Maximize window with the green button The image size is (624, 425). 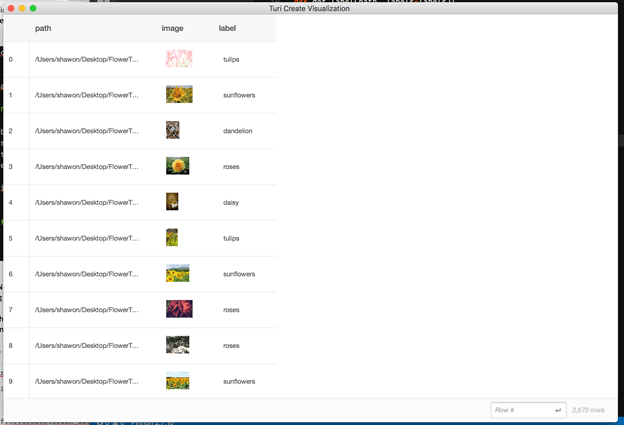(x=33, y=8)
